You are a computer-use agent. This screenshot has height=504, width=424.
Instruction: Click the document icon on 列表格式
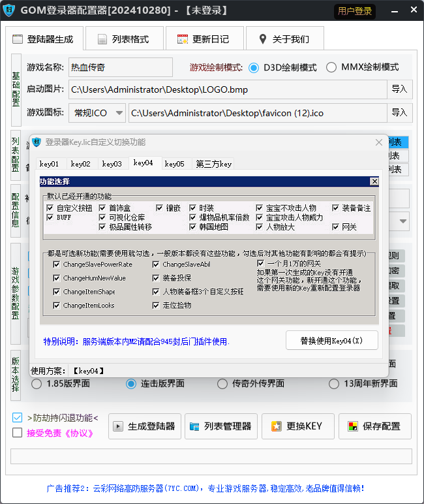click(x=102, y=39)
